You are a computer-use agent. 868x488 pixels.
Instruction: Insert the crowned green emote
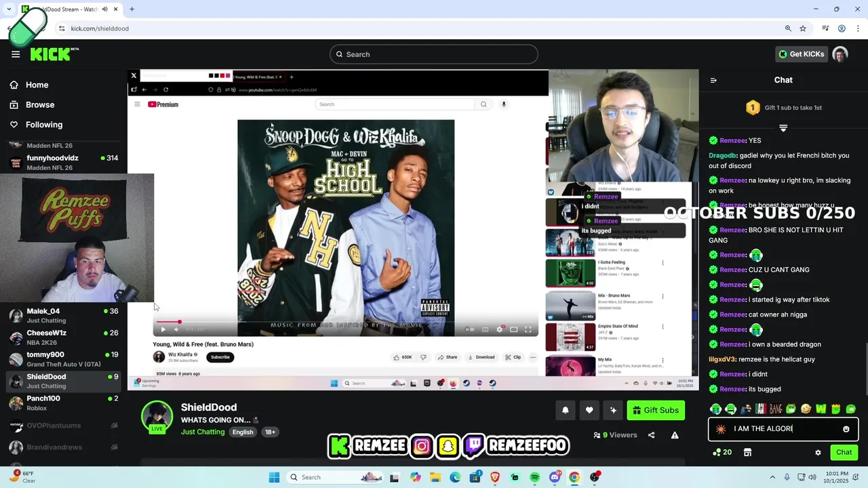(x=835, y=409)
